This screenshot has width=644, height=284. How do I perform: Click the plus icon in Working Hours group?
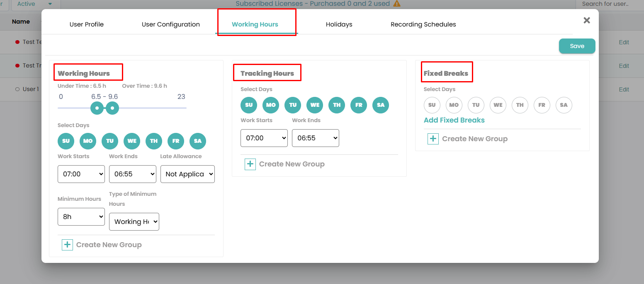(x=67, y=245)
